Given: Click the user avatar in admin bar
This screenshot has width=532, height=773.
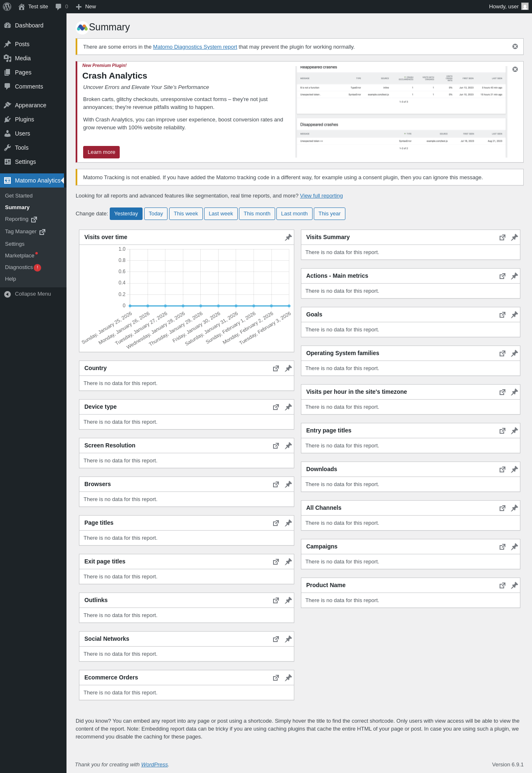Looking at the screenshot, I should [525, 7].
